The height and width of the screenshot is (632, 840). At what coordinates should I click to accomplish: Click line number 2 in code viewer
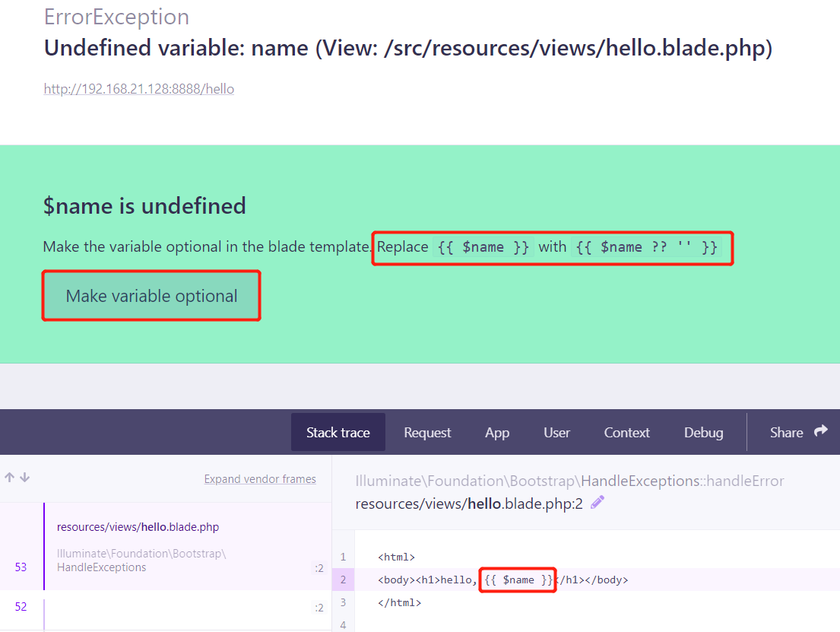(343, 580)
